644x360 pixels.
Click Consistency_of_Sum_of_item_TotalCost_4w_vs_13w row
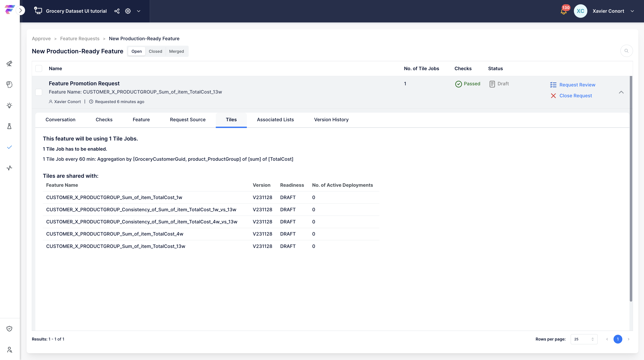[x=211, y=222]
